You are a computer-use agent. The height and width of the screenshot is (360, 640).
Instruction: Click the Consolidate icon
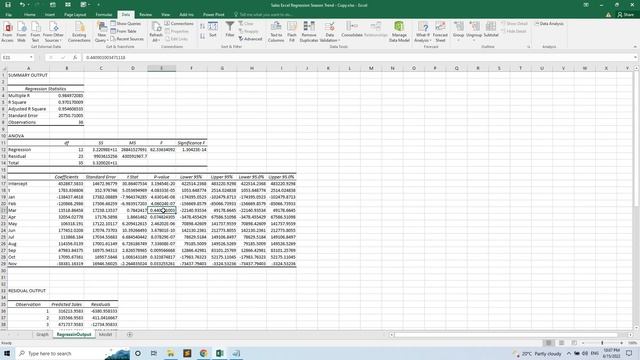click(352, 30)
